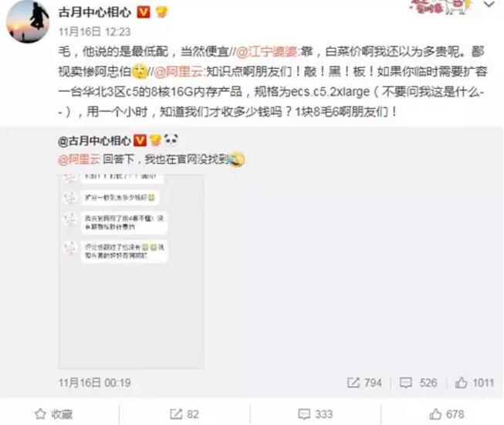The height and width of the screenshot is (425, 504).
Task: Open the @阿里云 mention in the original post
Action: (x=79, y=159)
